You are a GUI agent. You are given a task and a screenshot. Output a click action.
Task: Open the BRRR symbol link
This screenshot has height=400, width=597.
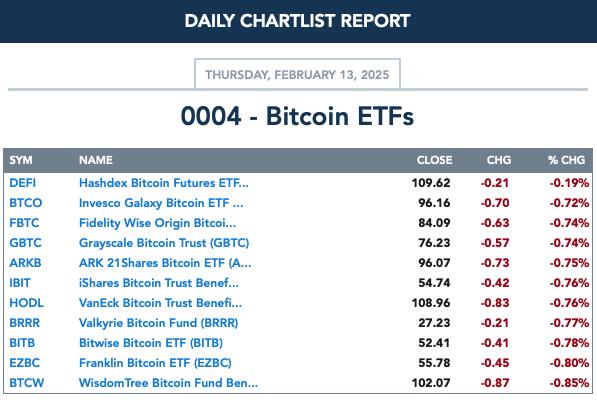click(x=24, y=323)
